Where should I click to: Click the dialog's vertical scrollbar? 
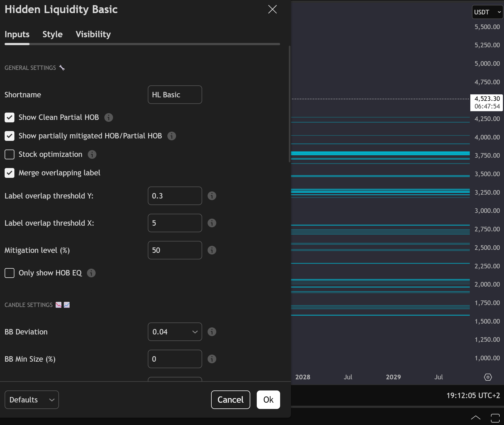(x=289, y=103)
